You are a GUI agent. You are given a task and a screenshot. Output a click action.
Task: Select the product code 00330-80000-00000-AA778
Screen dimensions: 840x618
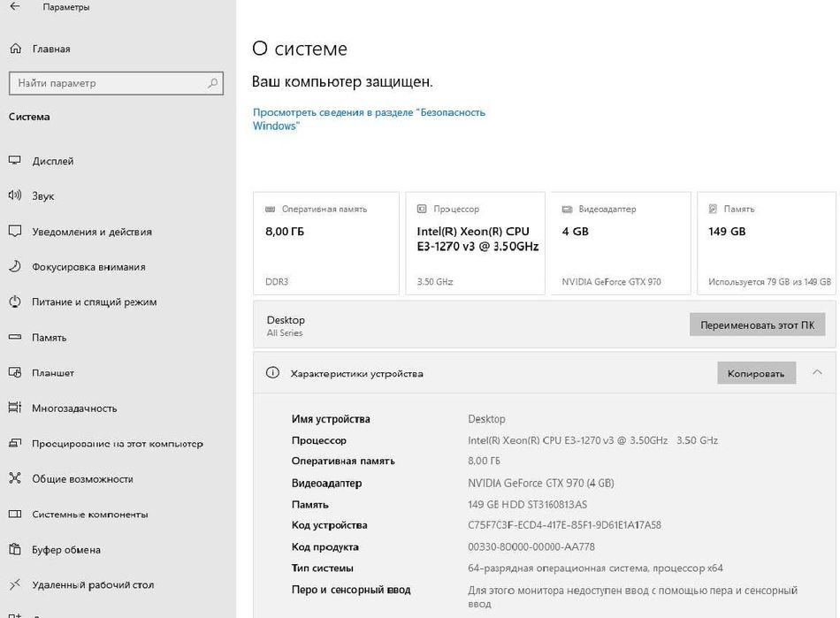point(531,546)
